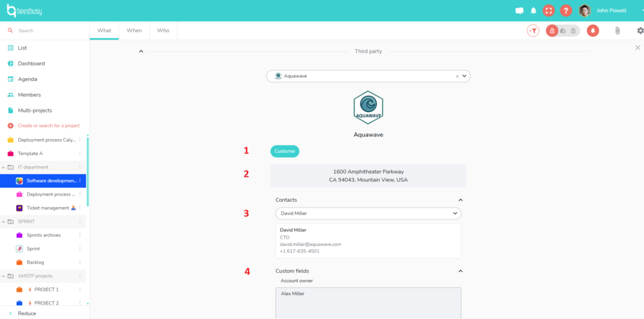Switch to the When tab
The width and height of the screenshot is (644, 319).
135,30
